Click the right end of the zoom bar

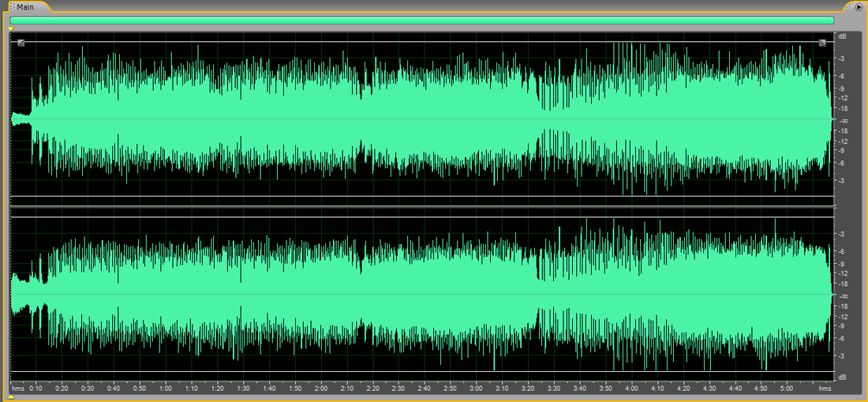[832, 21]
